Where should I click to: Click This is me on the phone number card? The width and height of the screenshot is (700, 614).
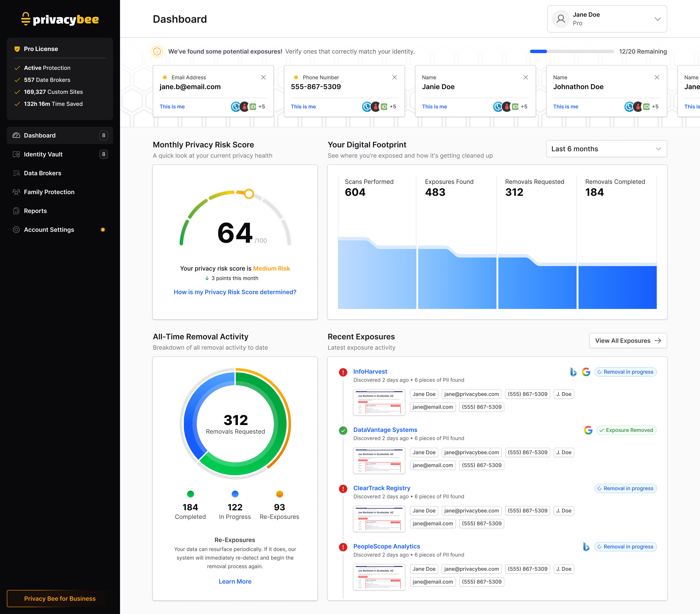(303, 107)
